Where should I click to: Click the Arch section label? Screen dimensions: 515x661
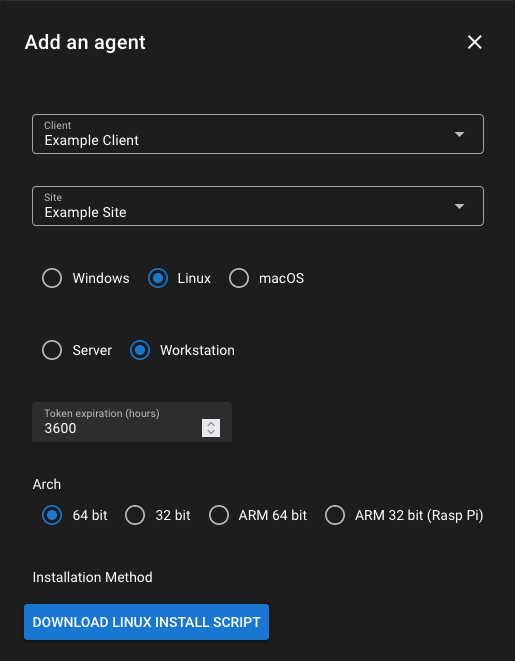point(47,484)
